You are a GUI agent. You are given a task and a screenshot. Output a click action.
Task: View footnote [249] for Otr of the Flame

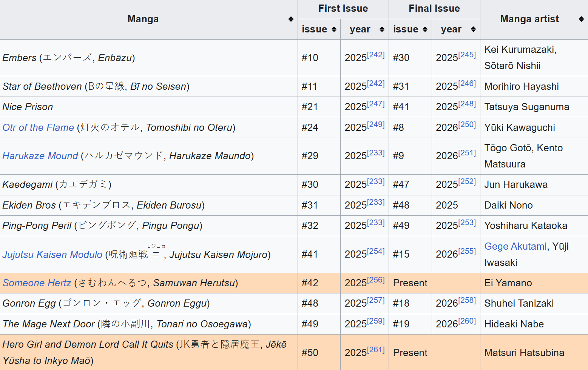tap(376, 124)
